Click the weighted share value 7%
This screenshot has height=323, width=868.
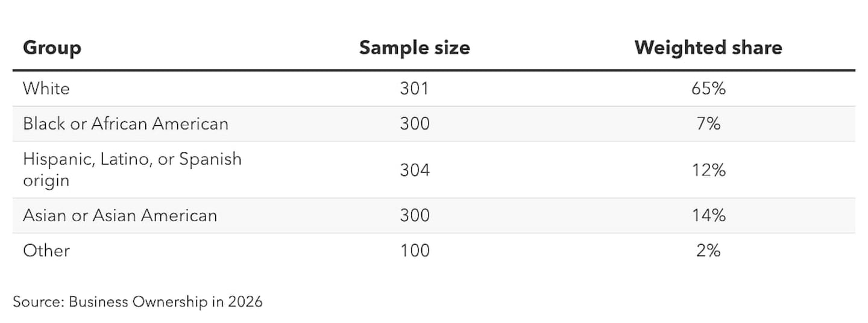coord(708,124)
